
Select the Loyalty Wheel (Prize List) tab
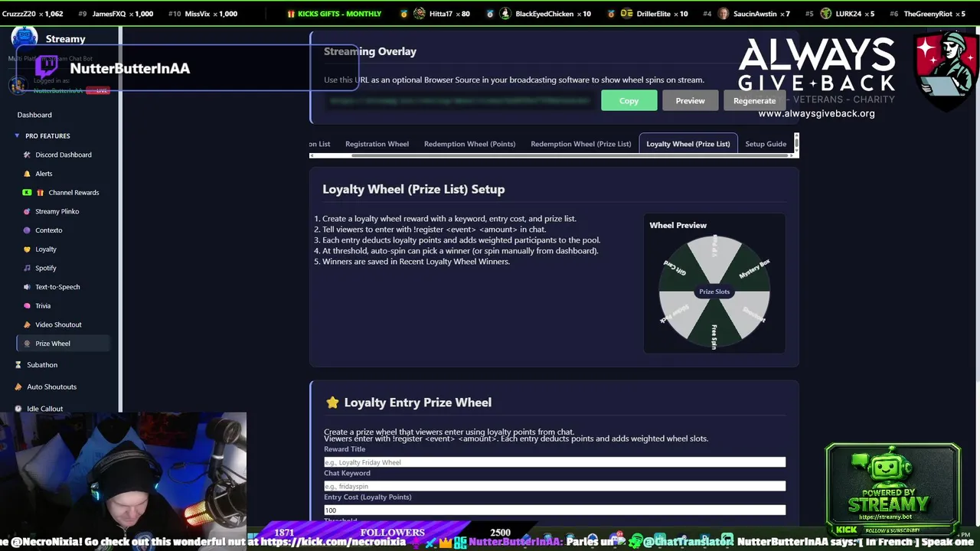pos(688,144)
